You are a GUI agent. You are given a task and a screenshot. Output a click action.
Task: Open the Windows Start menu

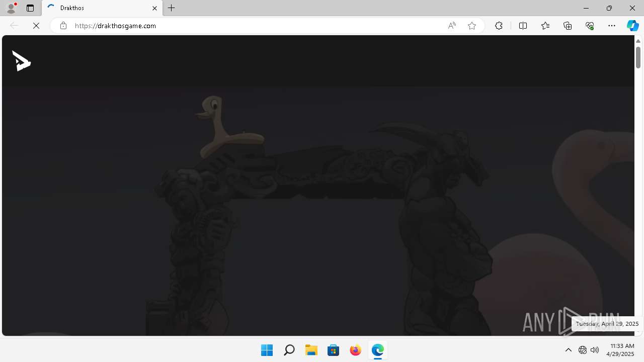[267, 350]
